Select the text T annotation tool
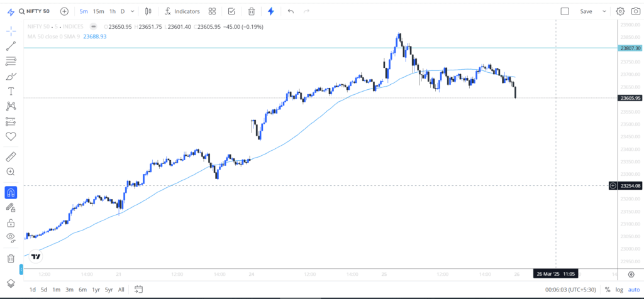 pyautogui.click(x=11, y=91)
